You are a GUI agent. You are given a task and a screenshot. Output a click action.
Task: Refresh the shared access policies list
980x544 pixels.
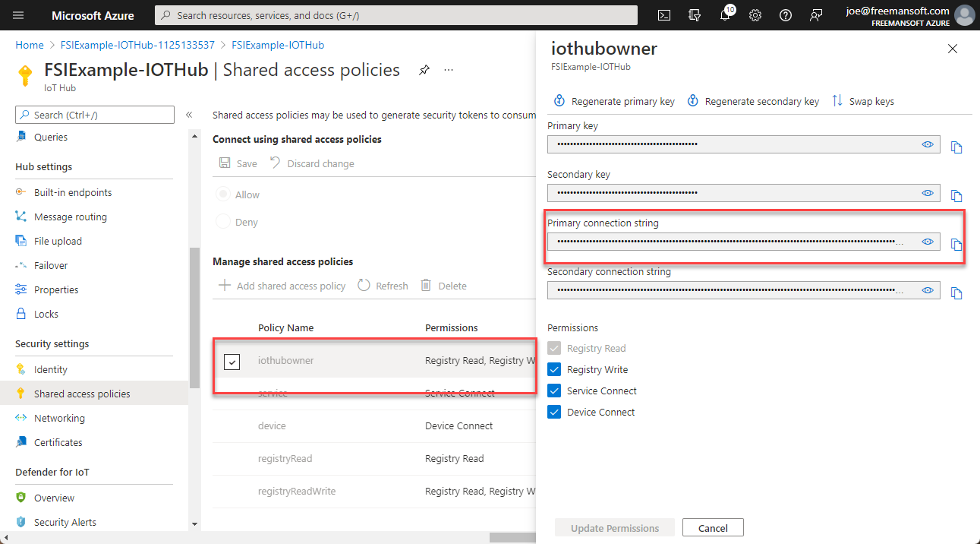(383, 285)
